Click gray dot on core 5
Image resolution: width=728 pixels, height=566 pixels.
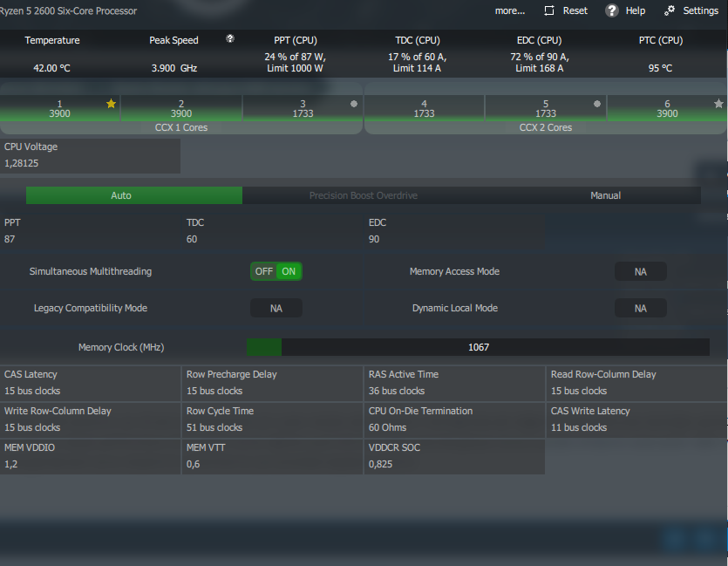[x=597, y=104]
